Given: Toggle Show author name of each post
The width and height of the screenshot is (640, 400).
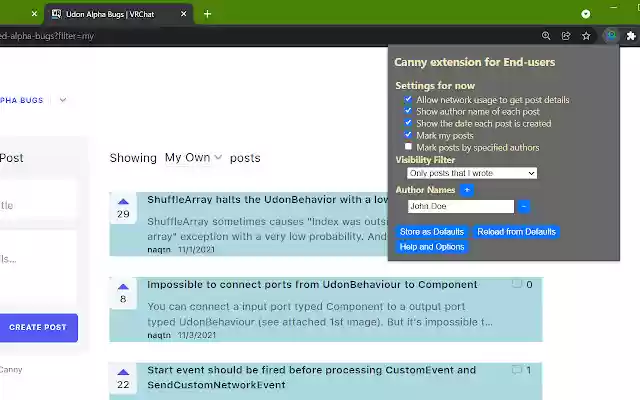Looking at the screenshot, I should 408,111.
